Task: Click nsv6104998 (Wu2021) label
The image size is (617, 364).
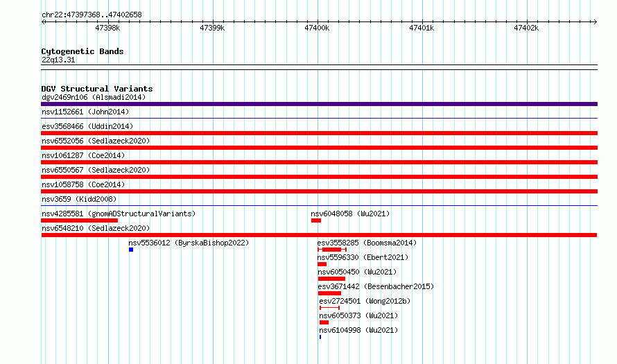Action: 358,330
